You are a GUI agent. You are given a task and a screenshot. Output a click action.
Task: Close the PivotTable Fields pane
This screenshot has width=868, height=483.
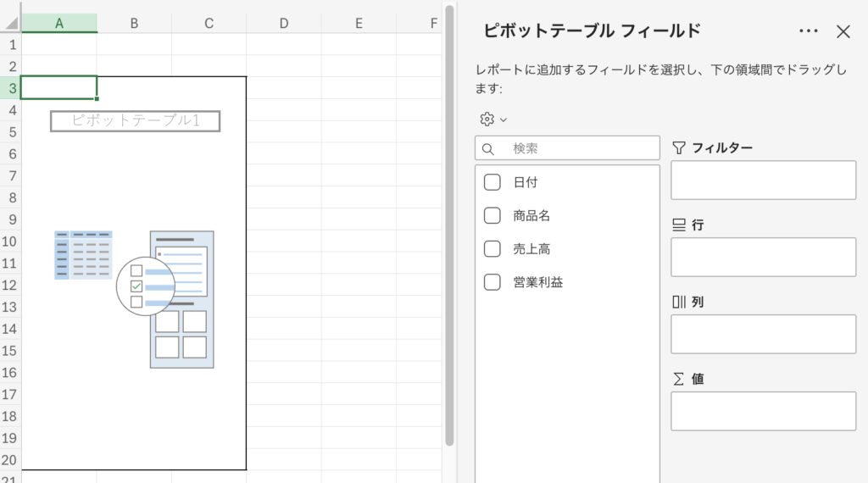click(x=843, y=31)
